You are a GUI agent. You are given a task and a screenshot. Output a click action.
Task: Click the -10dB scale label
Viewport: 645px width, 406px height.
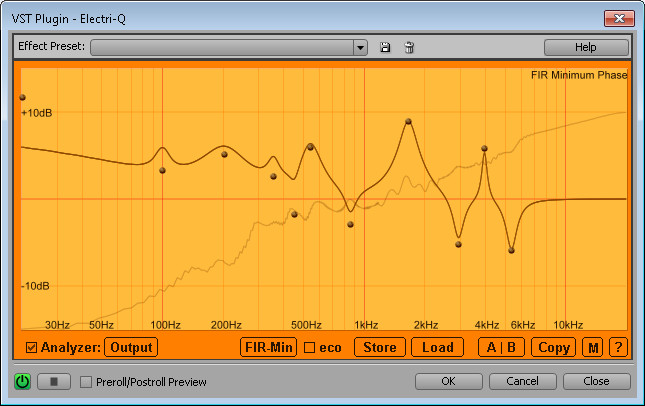(x=35, y=286)
